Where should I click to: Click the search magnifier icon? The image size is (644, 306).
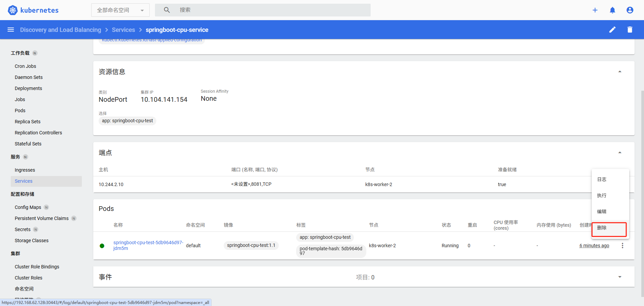167,10
